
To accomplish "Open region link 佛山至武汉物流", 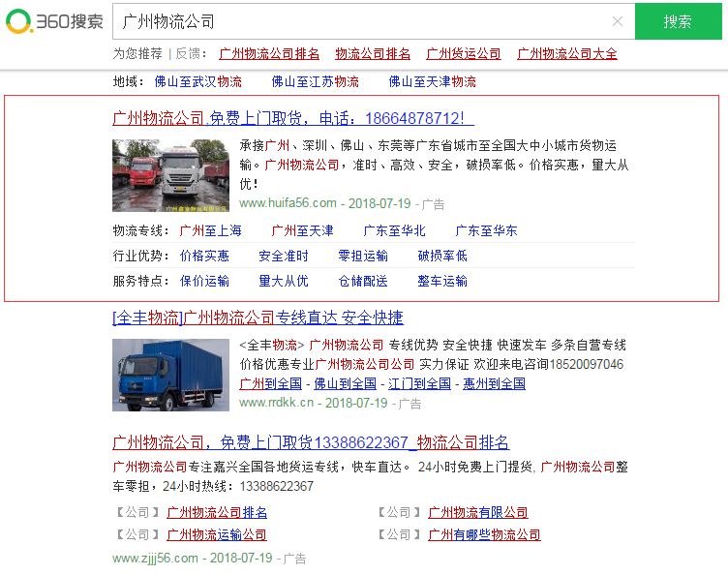I will tap(197, 81).
